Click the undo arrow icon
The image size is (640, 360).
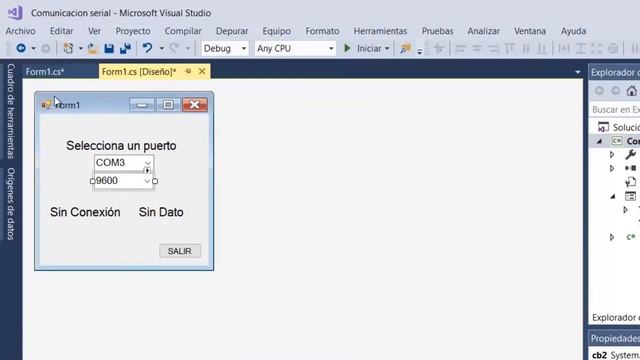[x=147, y=48]
